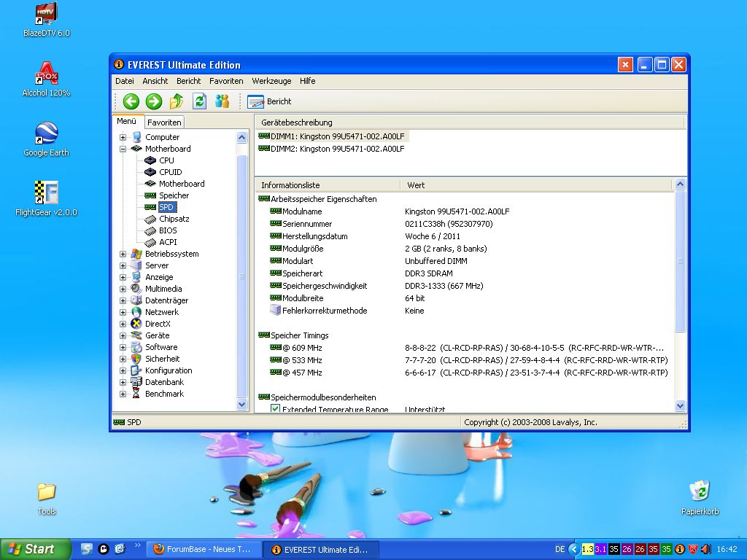Open the Ansicht menu
The height and width of the screenshot is (560, 747).
tap(155, 81)
